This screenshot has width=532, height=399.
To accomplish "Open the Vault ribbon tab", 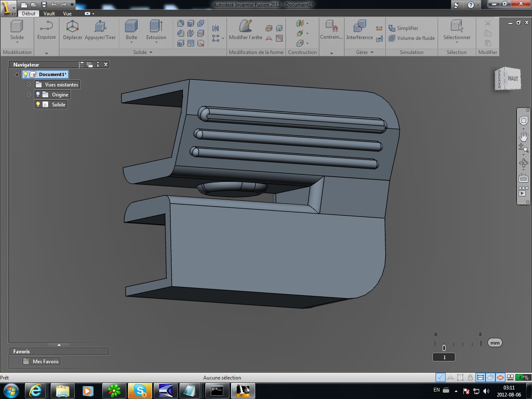I will click(49, 14).
